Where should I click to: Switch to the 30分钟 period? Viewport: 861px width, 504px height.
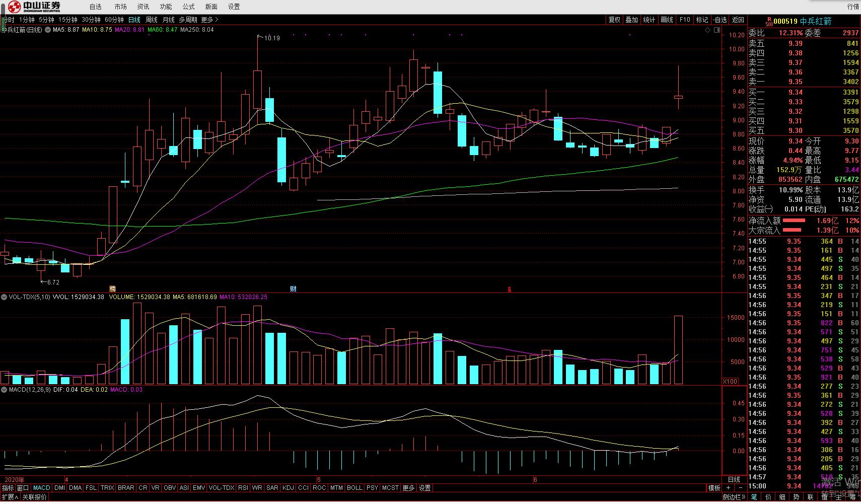click(91, 20)
